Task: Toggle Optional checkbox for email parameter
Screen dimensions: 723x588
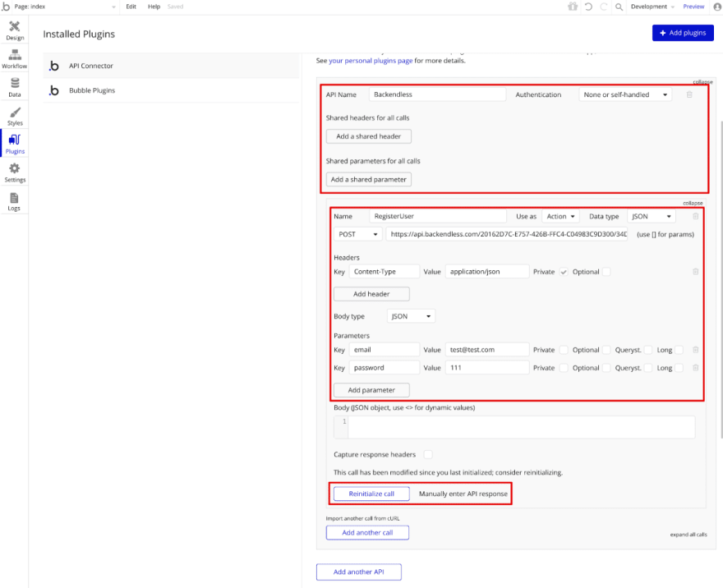Action: [x=606, y=350]
